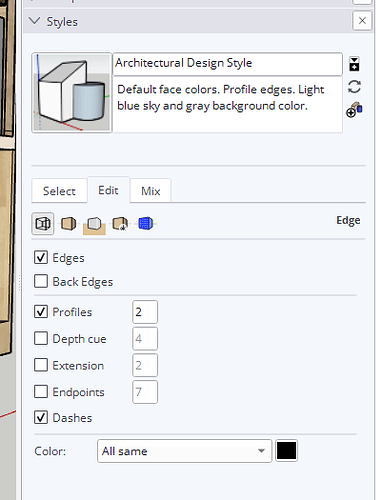This screenshot has height=500, width=380.
Task: Collapse the Styles panel chevron
Action: coord(34,21)
